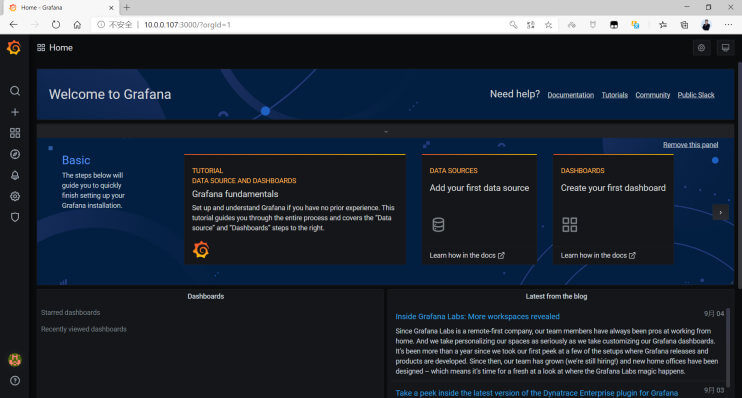The height and width of the screenshot is (398, 742).
Task: Open the Configuration gear in sidebar
Action: pyautogui.click(x=15, y=196)
